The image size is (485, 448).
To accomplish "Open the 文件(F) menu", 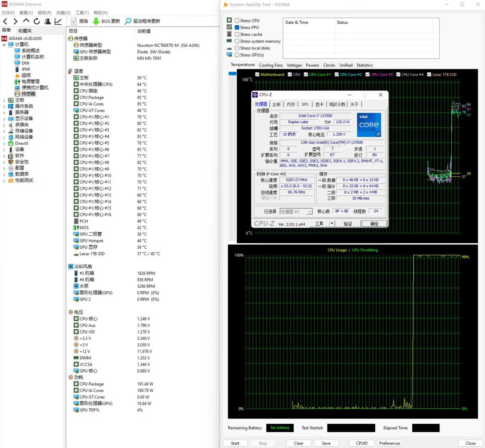I will click(8, 13).
